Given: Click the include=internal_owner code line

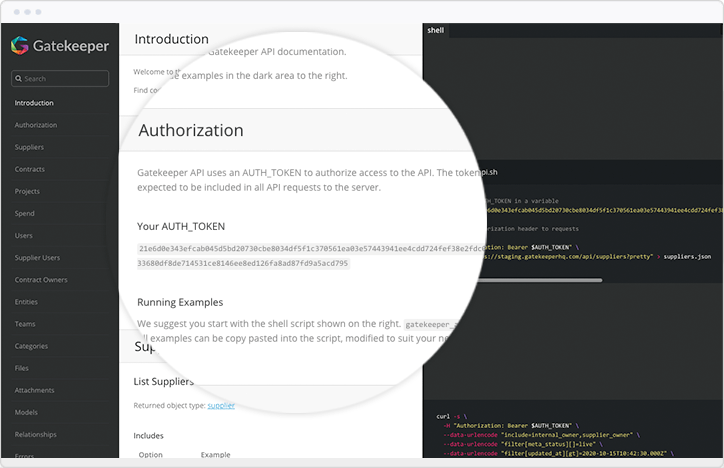Looking at the screenshot, I should (541, 435).
